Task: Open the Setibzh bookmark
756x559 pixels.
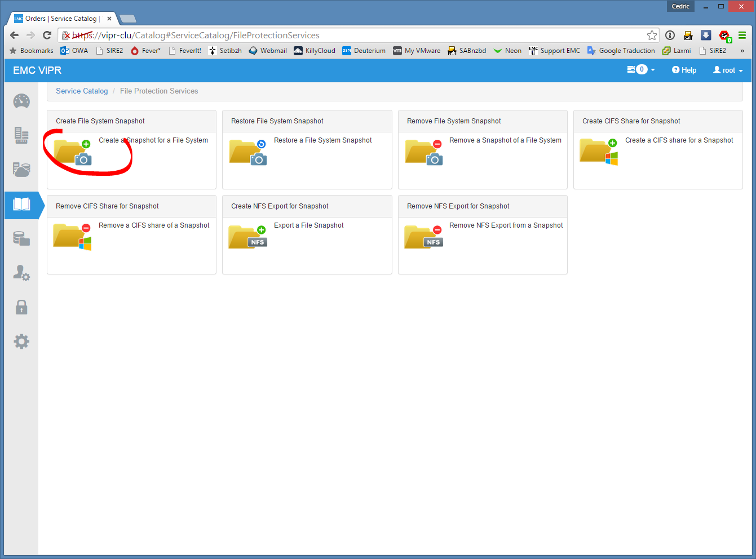Action: point(225,51)
